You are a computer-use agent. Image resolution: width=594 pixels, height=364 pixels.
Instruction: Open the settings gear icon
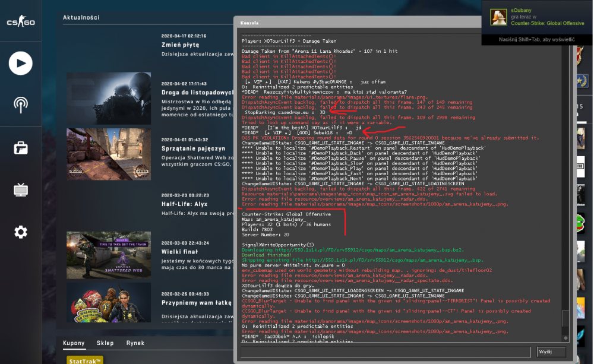[20, 232]
